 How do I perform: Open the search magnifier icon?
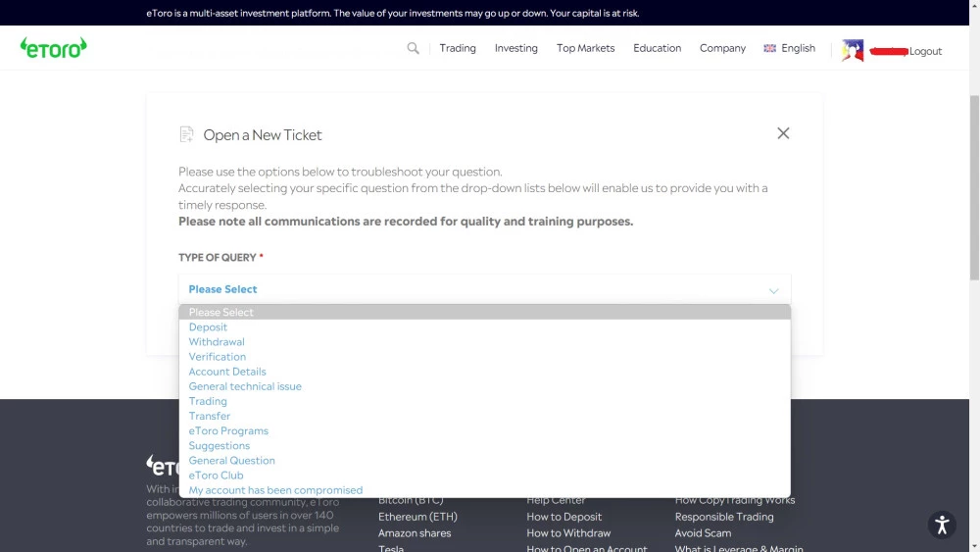point(414,48)
